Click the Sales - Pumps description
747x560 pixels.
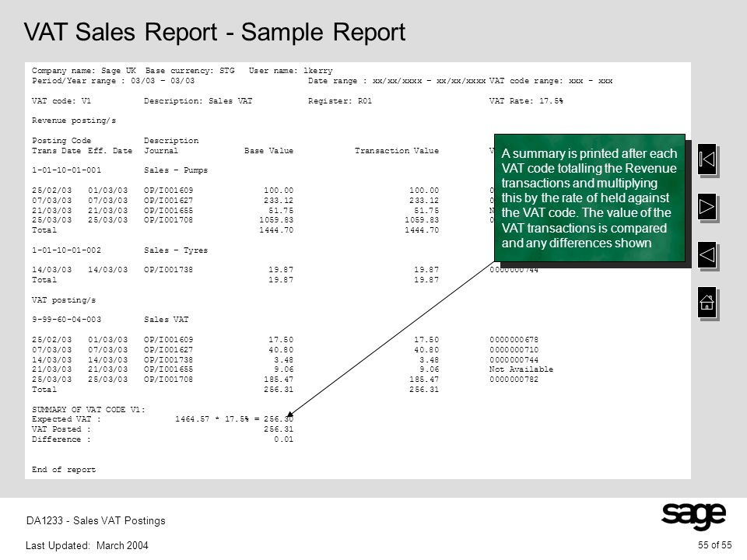(x=176, y=170)
